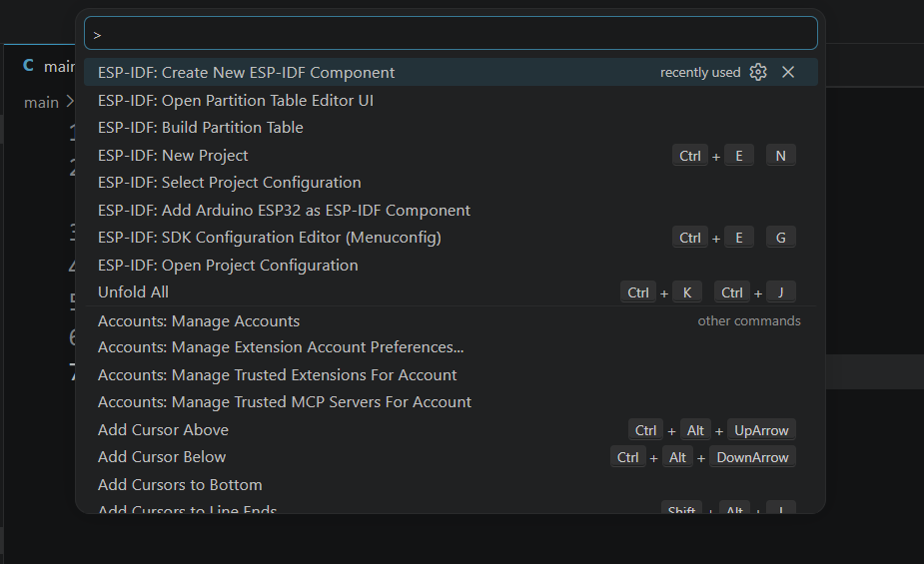Select ESP-IDF: Build Partition Table
Screen dimensions: 924x564
tap(201, 128)
